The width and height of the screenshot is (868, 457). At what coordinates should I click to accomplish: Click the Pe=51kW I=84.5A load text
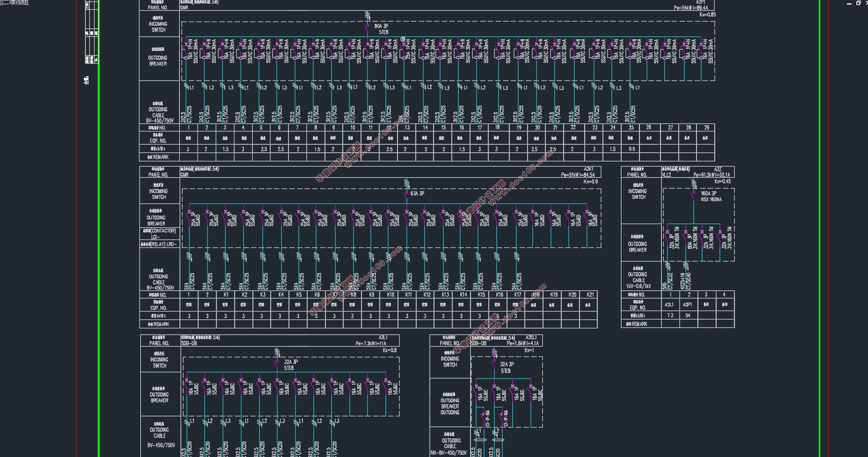pyautogui.click(x=578, y=175)
